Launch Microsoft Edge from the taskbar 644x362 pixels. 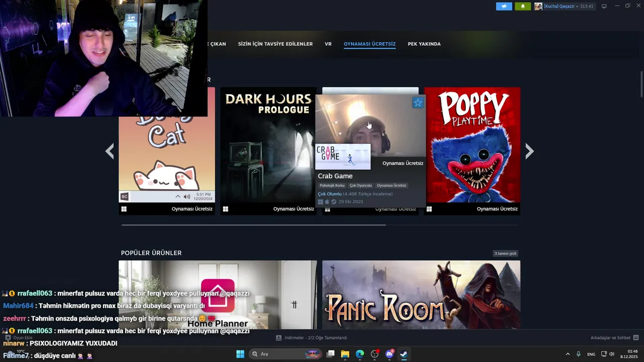click(x=360, y=354)
